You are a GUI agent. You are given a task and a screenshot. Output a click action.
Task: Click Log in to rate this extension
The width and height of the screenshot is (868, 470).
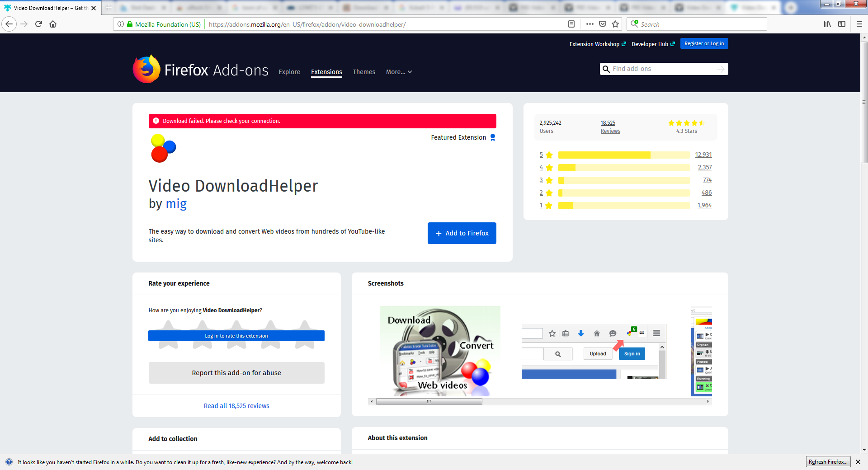click(236, 336)
